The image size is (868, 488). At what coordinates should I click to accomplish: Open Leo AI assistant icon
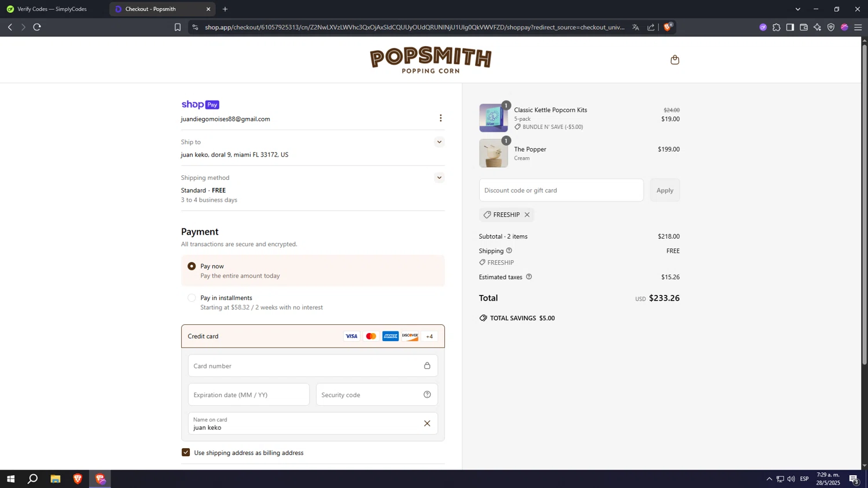tap(817, 27)
